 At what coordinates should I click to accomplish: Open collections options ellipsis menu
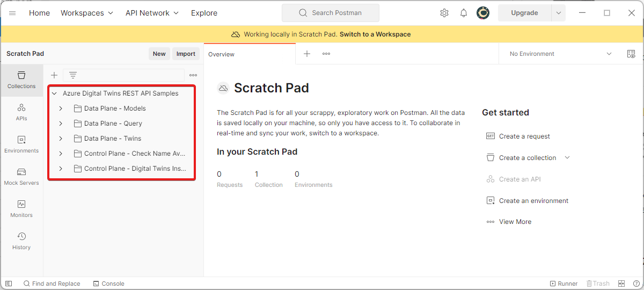(193, 75)
